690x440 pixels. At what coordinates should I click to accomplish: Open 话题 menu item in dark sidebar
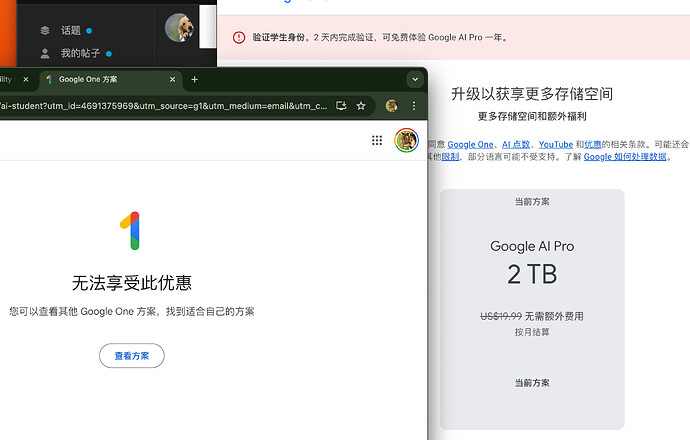point(70,30)
